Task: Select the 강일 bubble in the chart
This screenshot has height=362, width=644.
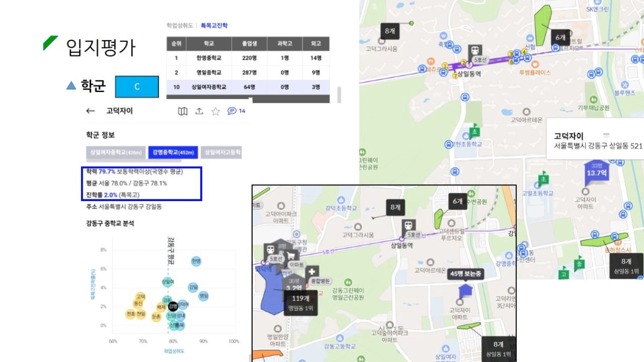Action: click(193, 287)
